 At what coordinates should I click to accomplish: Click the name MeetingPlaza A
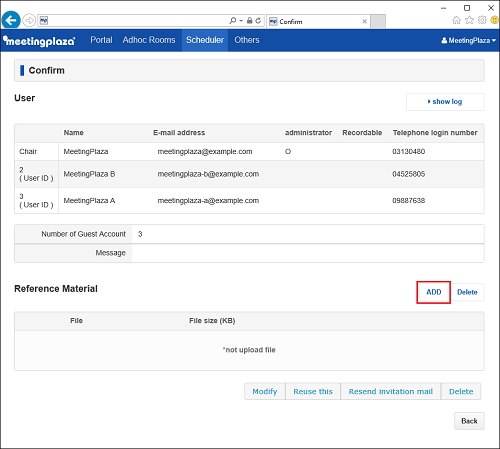(89, 201)
